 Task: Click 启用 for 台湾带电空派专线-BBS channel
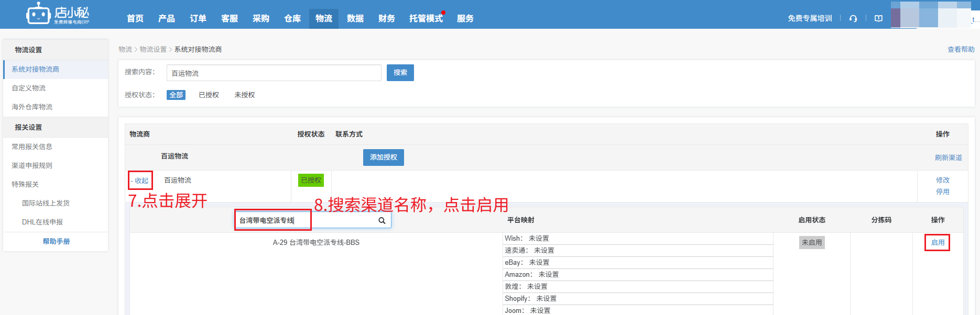pos(938,242)
